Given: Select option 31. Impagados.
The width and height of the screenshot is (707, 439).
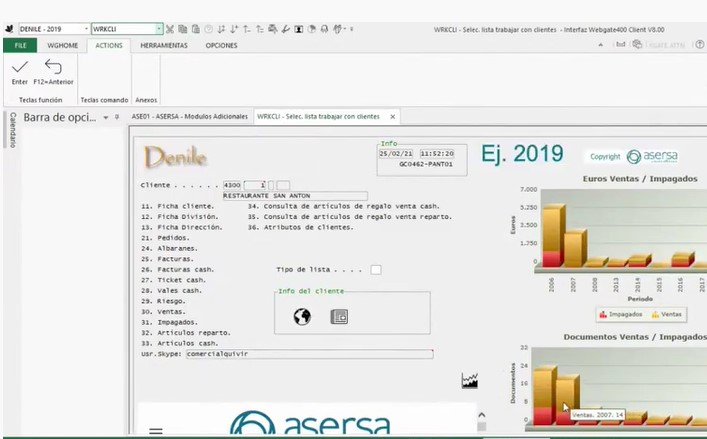Looking at the screenshot, I should [169, 323].
